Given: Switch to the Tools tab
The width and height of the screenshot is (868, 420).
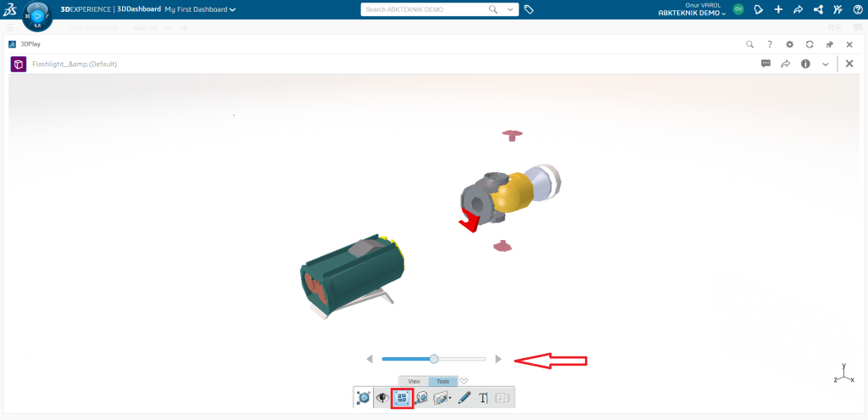Looking at the screenshot, I should coord(442,382).
